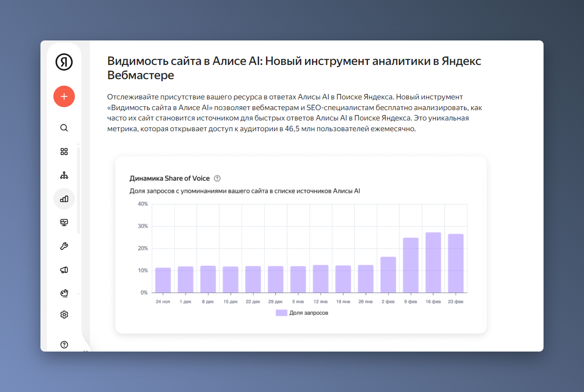The width and height of the screenshot is (584, 392).
Task: Click the chart bar for 23 фев
Action: coord(456,263)
